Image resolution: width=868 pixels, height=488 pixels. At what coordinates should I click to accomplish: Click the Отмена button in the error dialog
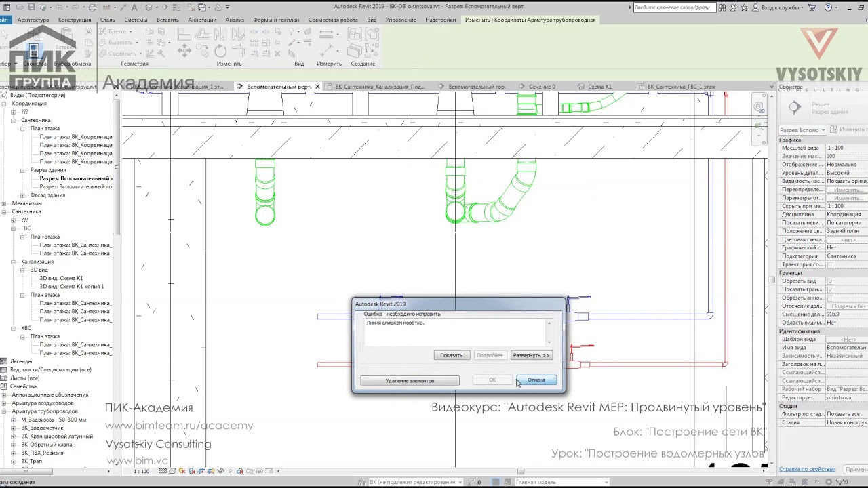coord(536,380)
